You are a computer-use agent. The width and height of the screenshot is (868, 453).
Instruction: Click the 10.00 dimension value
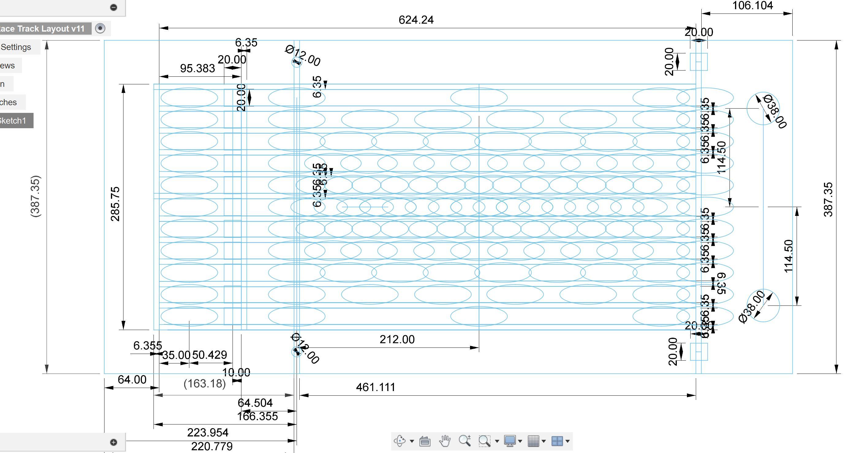coord(236,373)
